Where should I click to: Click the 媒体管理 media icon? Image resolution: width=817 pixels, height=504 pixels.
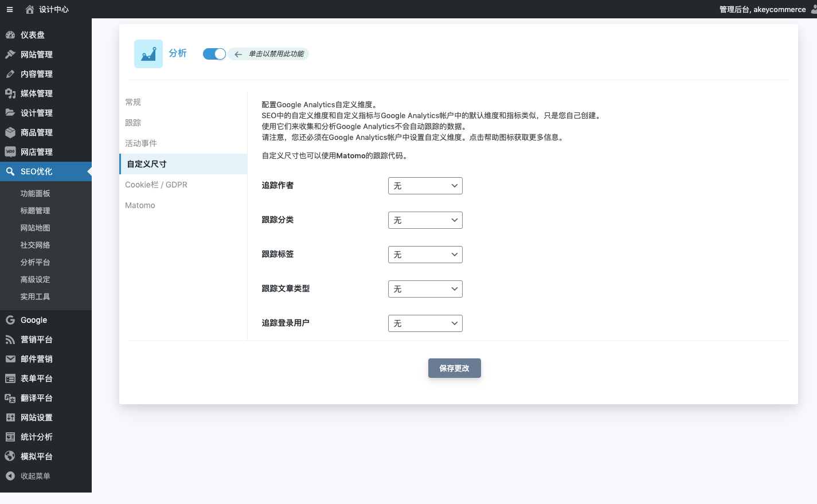(10, 93)
